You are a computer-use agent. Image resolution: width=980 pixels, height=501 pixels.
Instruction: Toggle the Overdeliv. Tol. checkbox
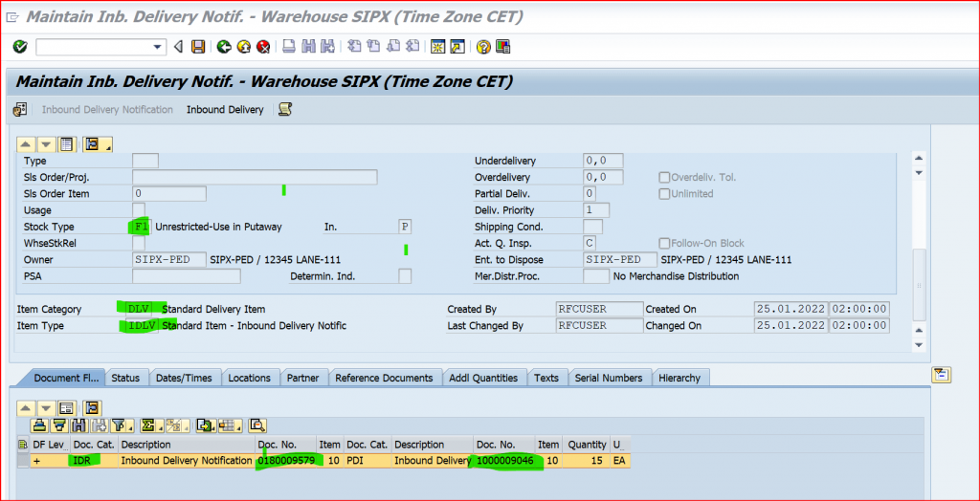pos(664,178)
